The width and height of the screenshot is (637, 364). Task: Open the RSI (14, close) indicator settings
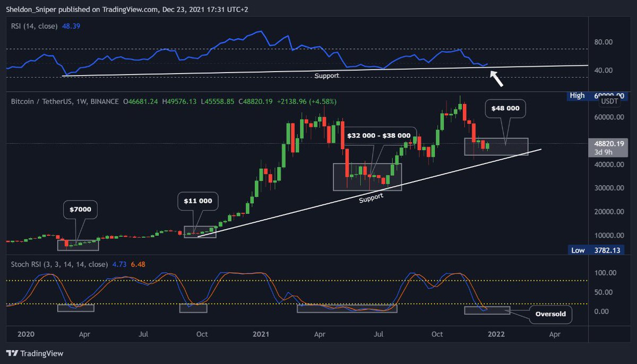(x=35, y=25)
